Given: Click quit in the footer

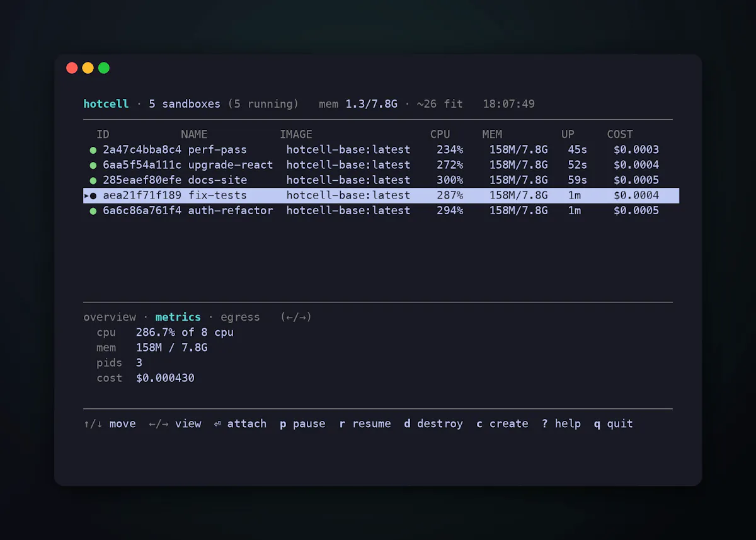Looking at the screenshot, I should point(614,423).
